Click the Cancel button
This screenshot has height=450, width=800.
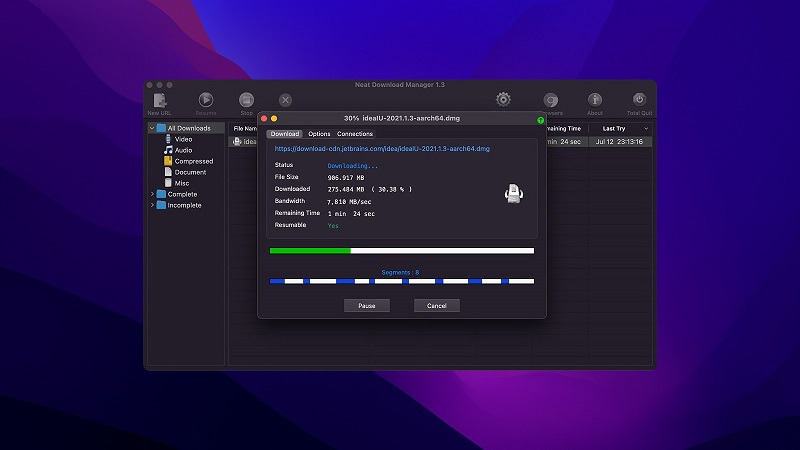click(437, 306)
